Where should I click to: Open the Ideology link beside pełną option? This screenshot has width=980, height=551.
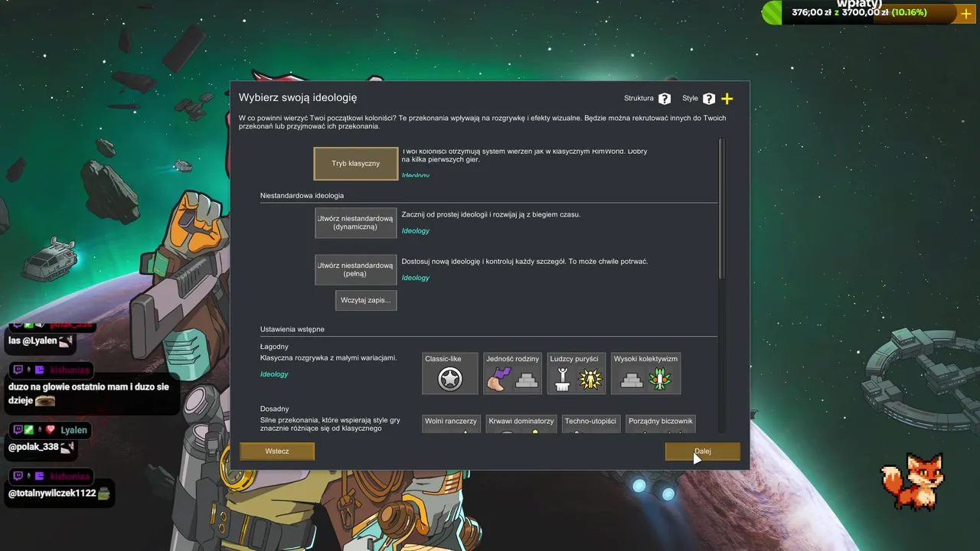[416, 278]
